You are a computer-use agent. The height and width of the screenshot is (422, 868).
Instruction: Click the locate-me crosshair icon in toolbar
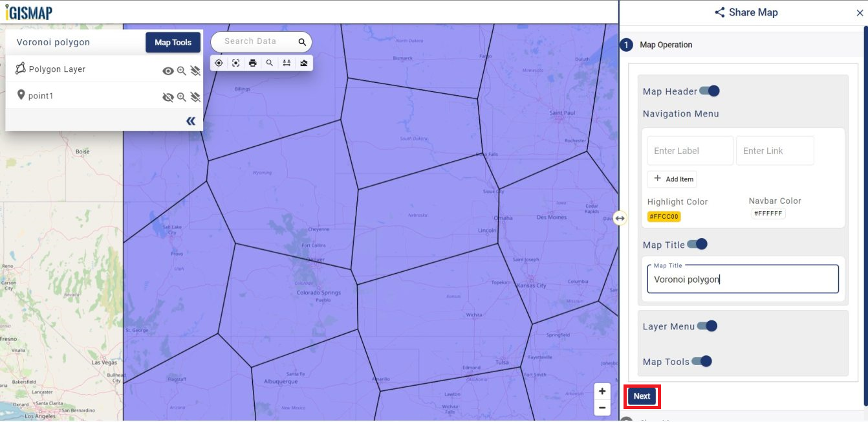click(x=219, y=63)
